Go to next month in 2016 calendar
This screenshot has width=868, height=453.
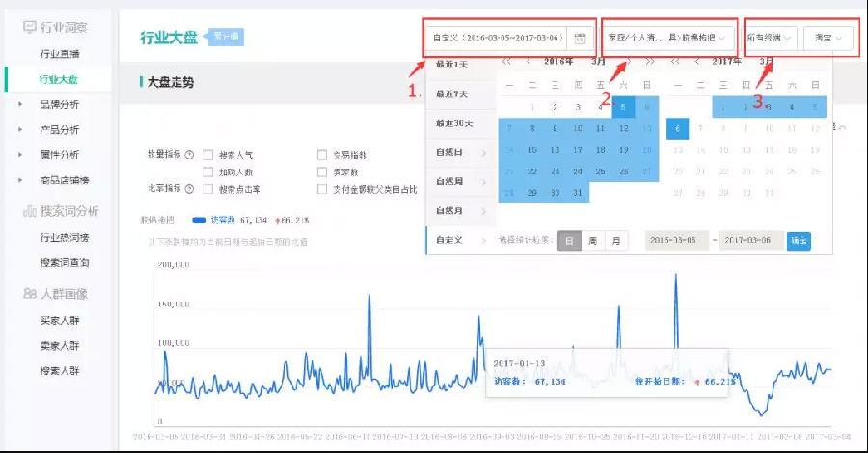[629, 61]
